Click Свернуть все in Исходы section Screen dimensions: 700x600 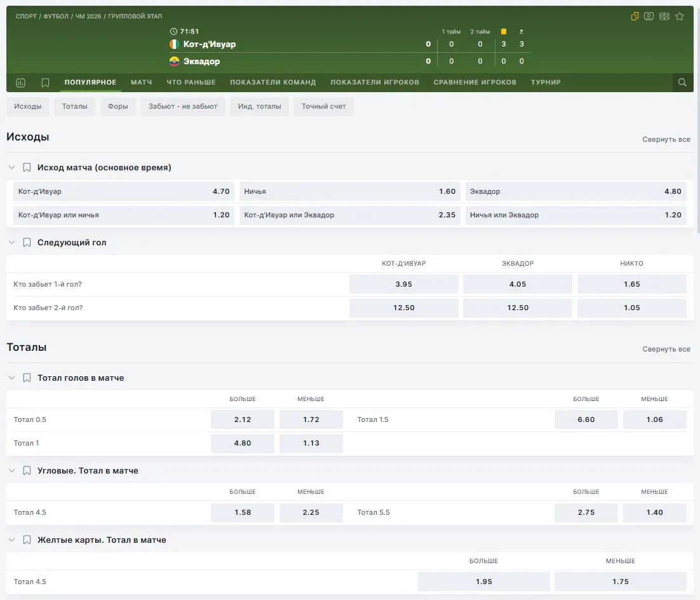point(666,139)
